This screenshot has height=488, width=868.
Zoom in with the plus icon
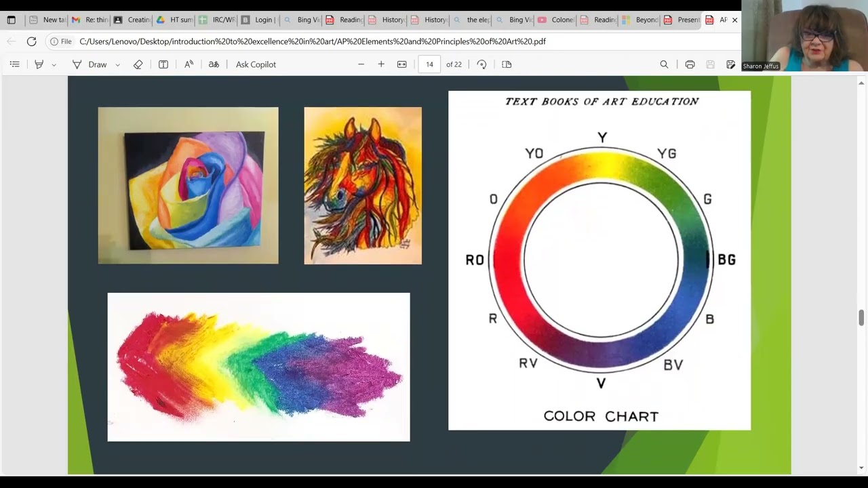tap(381, 64)
